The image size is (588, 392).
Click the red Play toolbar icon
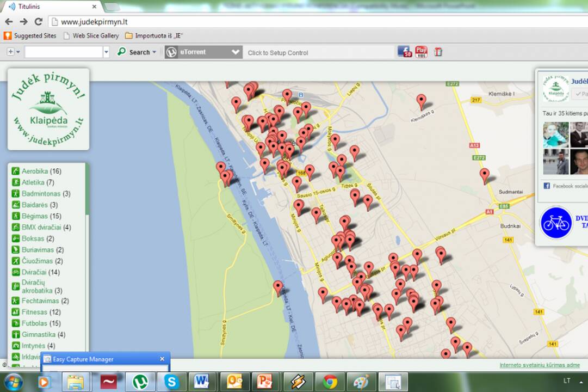(x=421, y=51)
